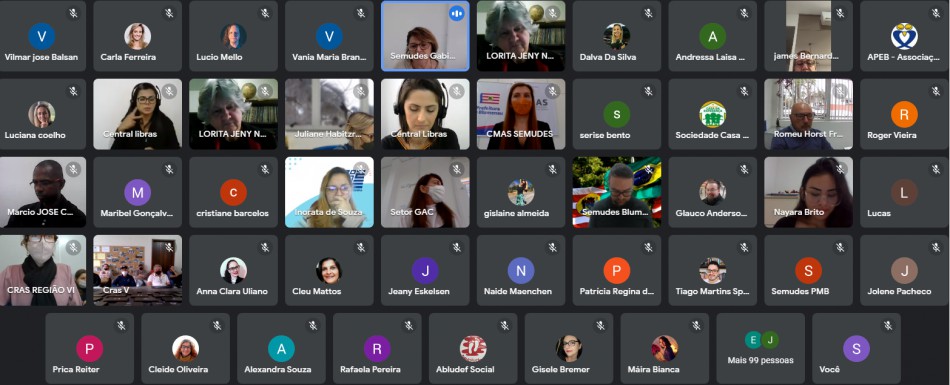Select the Juliane Habitzr video tile

[329, 114]
